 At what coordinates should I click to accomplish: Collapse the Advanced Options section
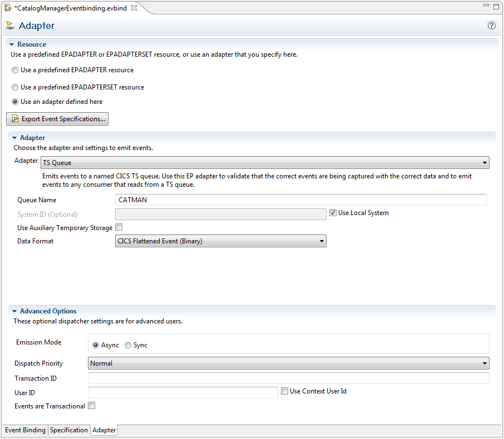[14, 312]
